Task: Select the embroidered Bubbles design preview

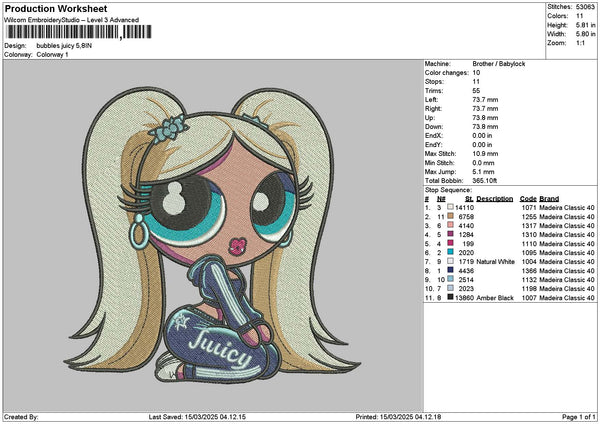Action: point(212,235)
